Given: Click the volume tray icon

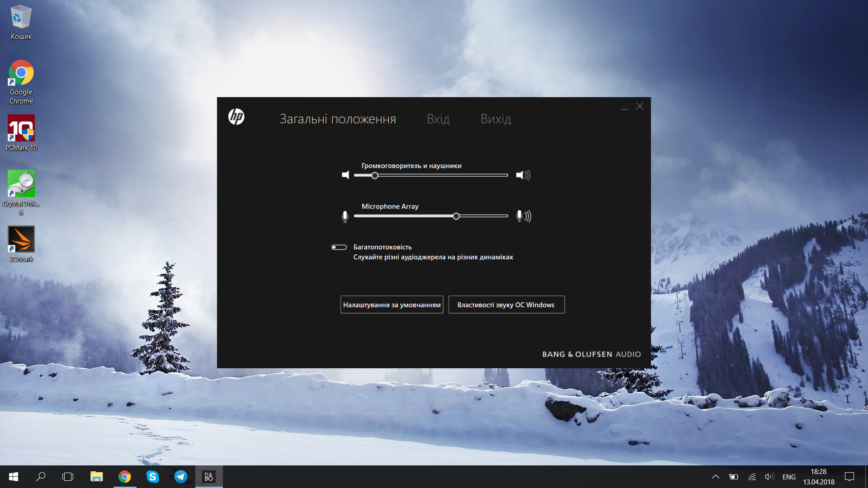Looking at the screenshot, I should (769, 477).
